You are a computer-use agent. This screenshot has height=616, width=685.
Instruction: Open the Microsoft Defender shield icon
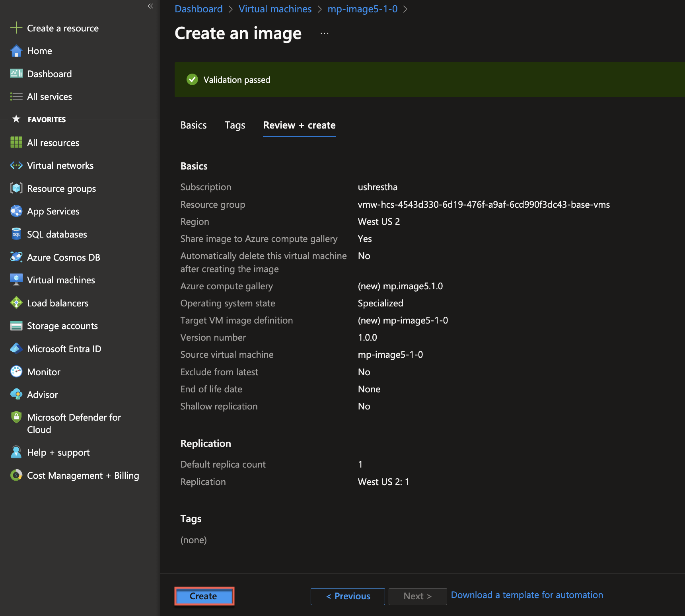16,417
